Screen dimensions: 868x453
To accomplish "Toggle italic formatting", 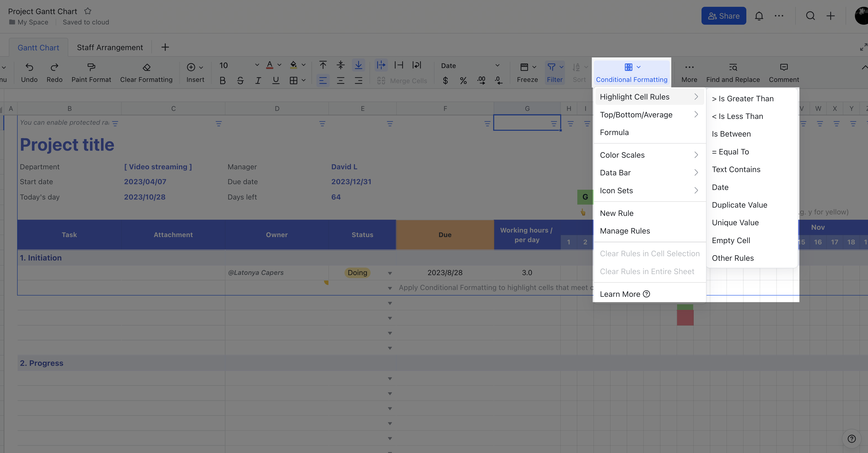I will 258,81.
